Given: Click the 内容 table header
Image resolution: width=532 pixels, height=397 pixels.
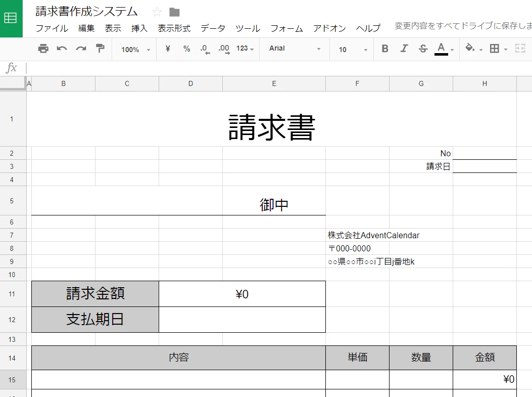Looking at the screenshot, I should click(179, 358).
